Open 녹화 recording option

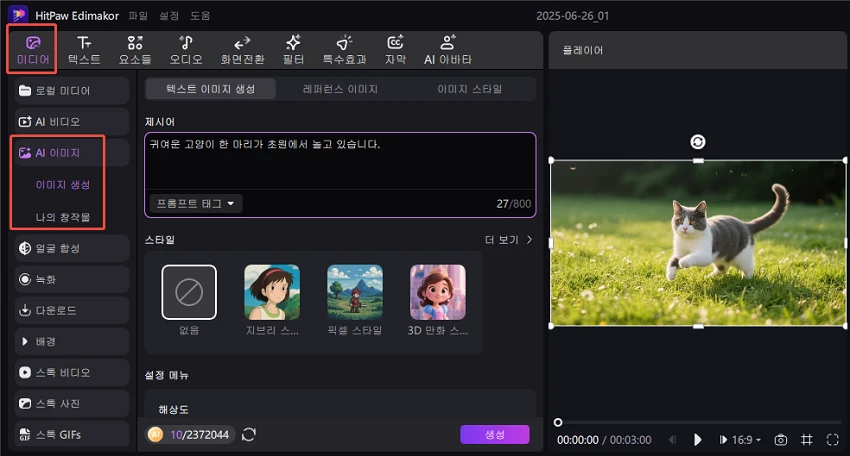[72, 279]
